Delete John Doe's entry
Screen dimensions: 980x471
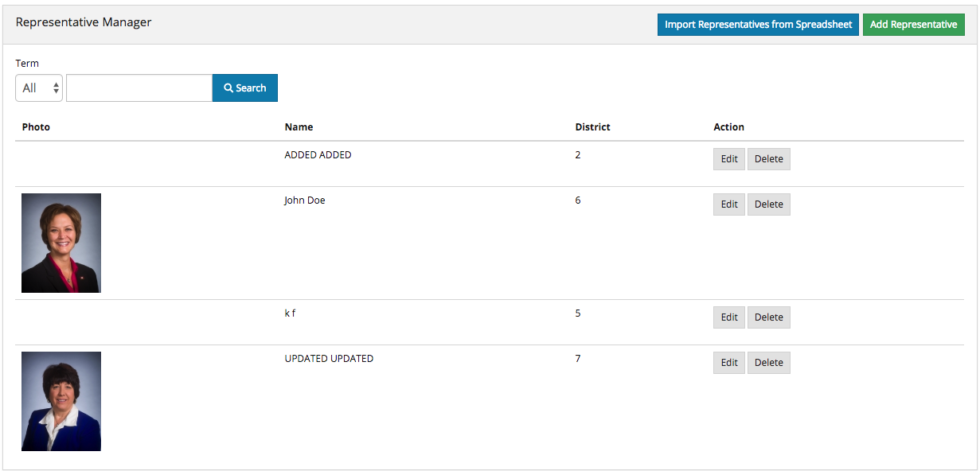pyautogui.click(x=769, y=204)
